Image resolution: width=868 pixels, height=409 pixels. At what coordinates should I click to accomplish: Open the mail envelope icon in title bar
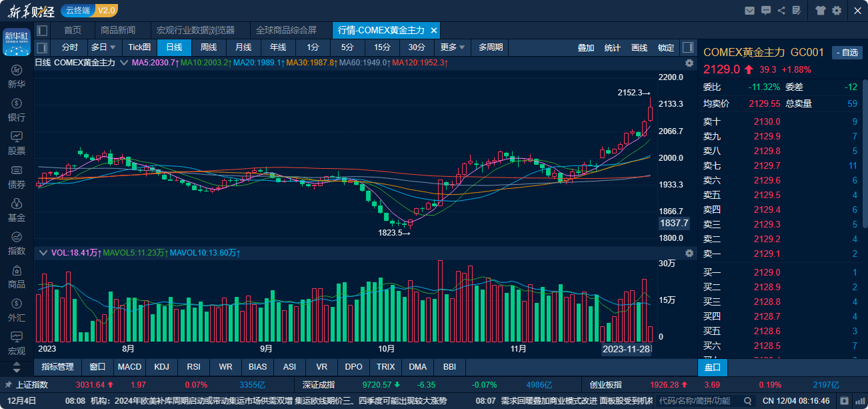point(750,10)
